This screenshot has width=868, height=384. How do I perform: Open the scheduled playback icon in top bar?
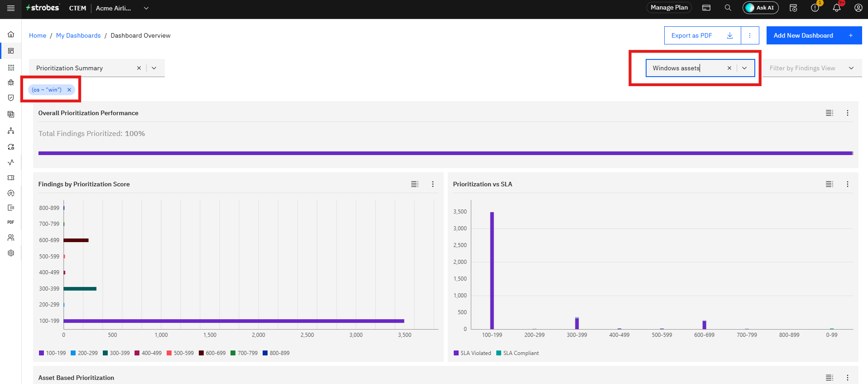pos(793,8)
